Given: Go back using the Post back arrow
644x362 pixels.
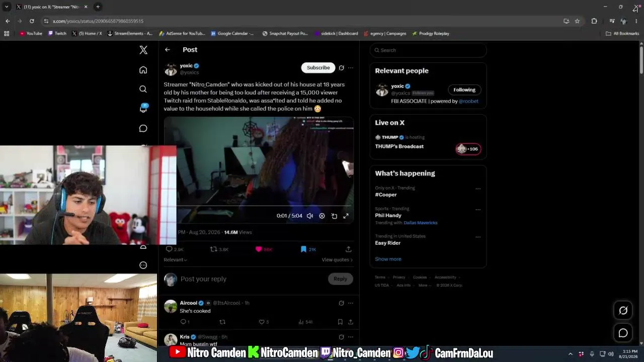Looking at the screenshot, I should 168,50.
